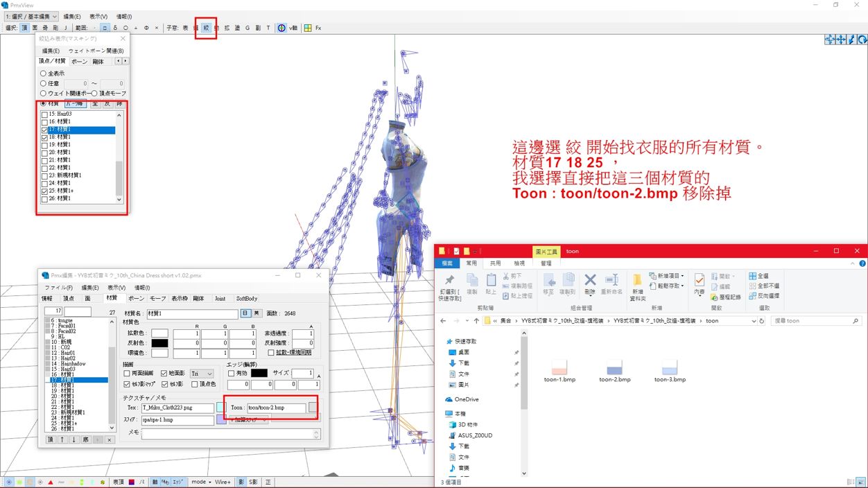
Task: Open 新增項目 dropdown in Explorer ribbon
Action: (x=668, y=276)
